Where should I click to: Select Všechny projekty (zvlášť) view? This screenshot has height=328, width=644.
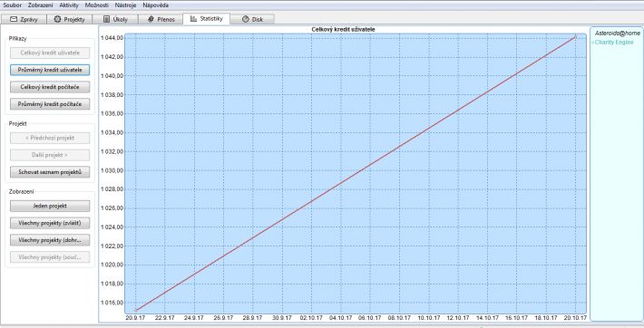point(50,223)
